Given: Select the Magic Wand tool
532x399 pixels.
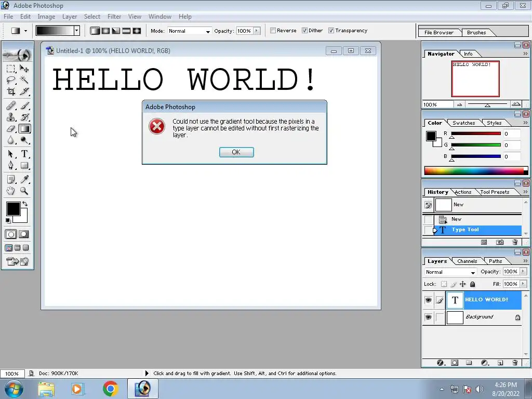Looking at the screenshot, I should pos(24,80).
